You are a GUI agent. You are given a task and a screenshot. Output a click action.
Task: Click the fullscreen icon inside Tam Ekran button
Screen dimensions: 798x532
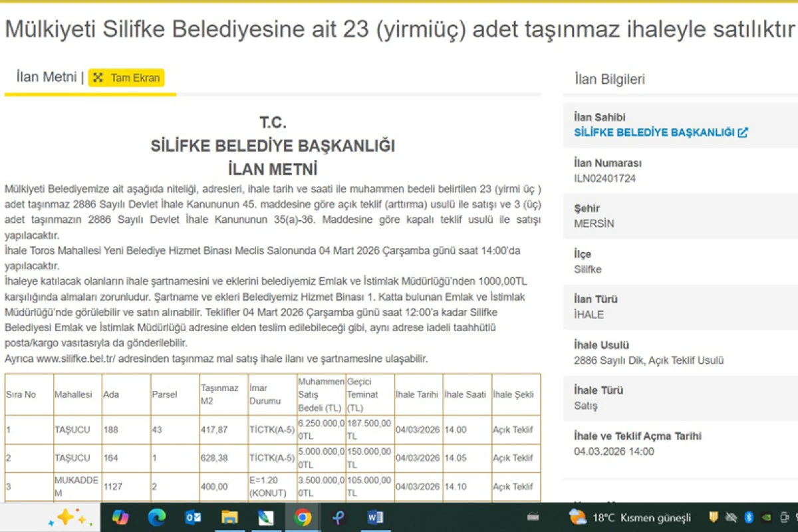98,77
